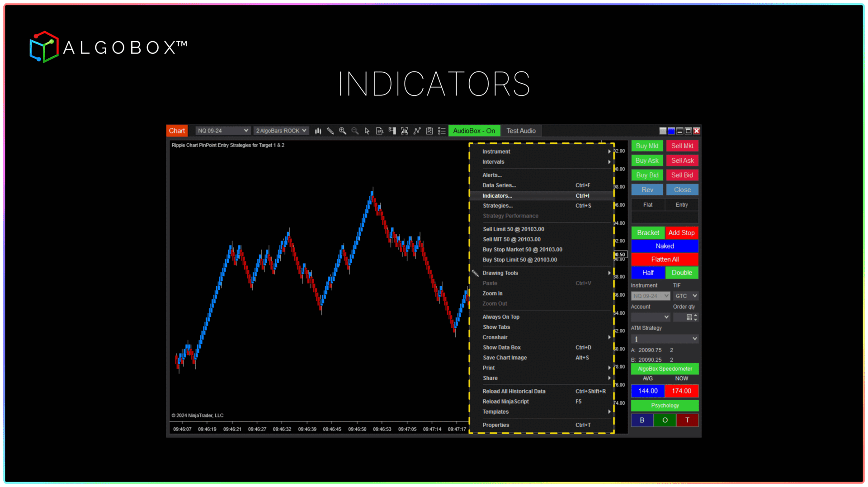The image size is (868, 487).
Task: Select the drawing pencil tool icon
Action: click(x=330, y=131)
